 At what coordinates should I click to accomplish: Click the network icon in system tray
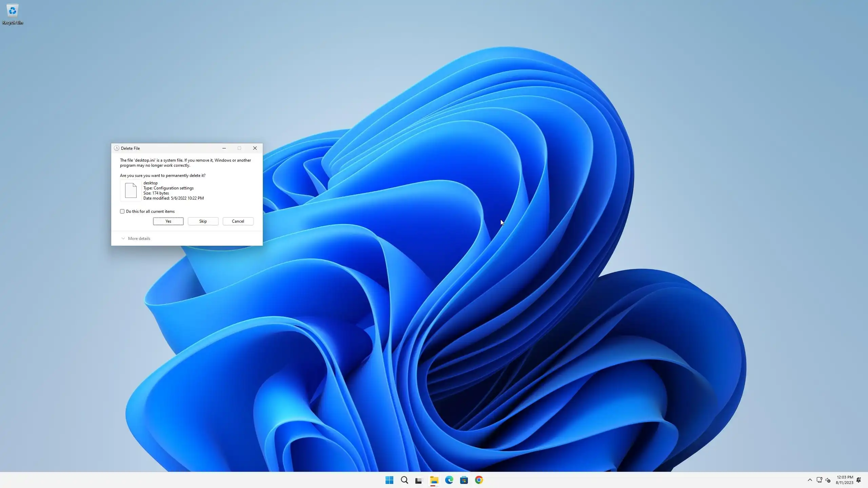point(819,480)
